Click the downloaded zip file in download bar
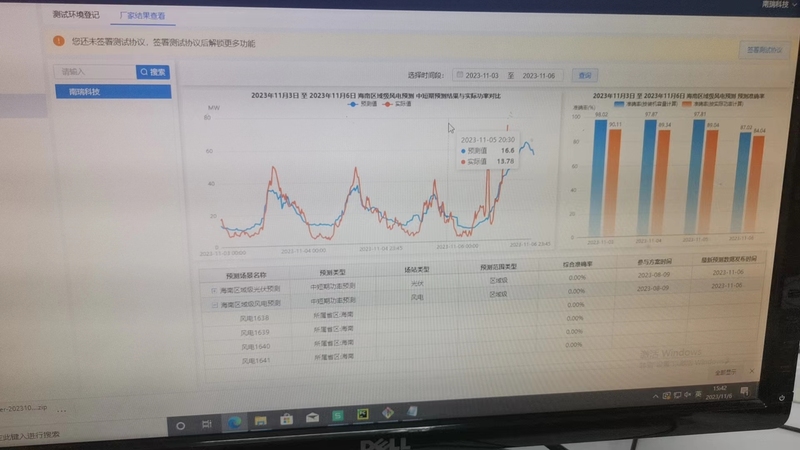Viewport: 800px width, 450px height. click(x=24, y=408)
